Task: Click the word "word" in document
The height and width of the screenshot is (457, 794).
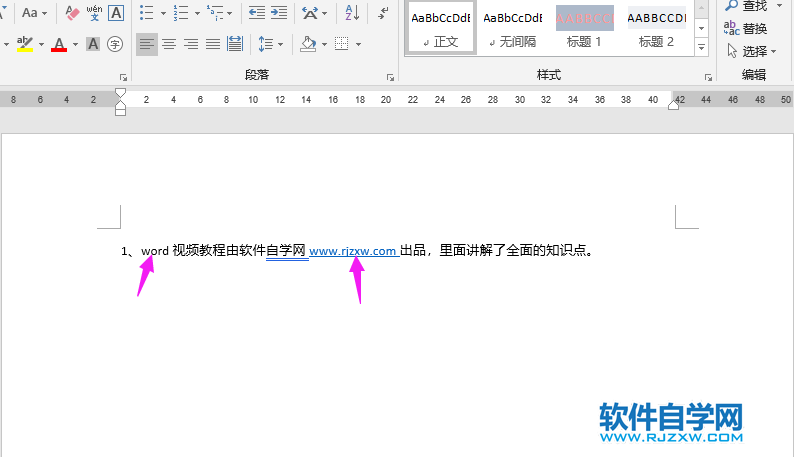Action: (154, 251)
